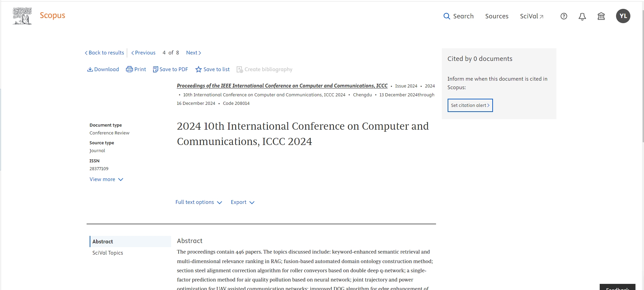Open the notifications bell
The width and height of the screenshot is (644, 290).
[582, 16]
